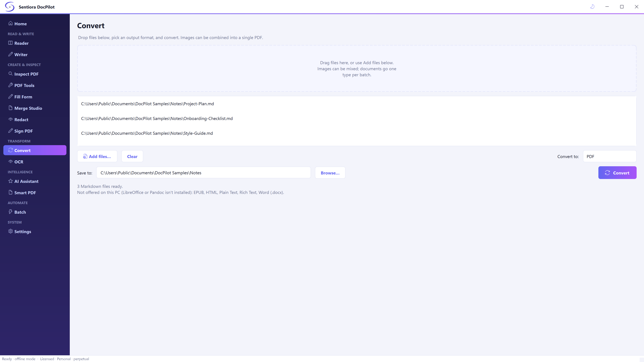
Task: Open Redact eye icon
Action: 11,119
